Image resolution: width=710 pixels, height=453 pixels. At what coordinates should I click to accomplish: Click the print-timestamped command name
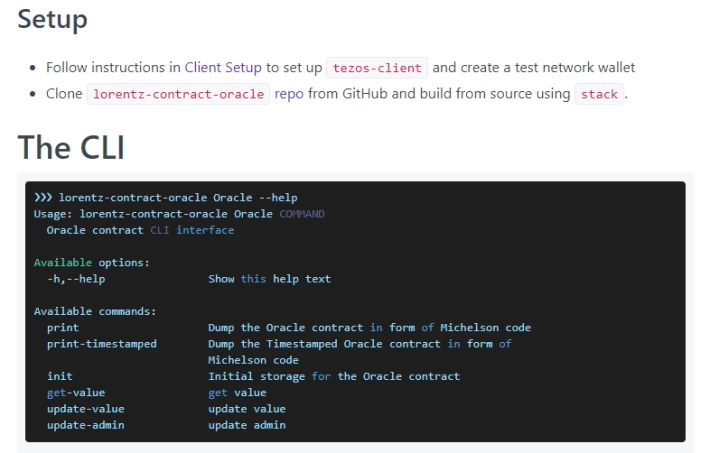102,344
